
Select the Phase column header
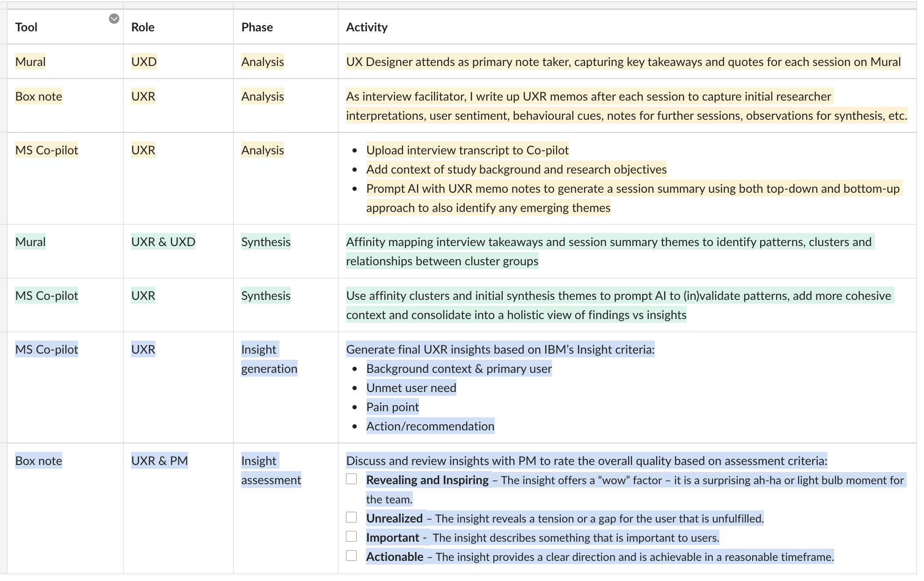[x=257, y=27]
